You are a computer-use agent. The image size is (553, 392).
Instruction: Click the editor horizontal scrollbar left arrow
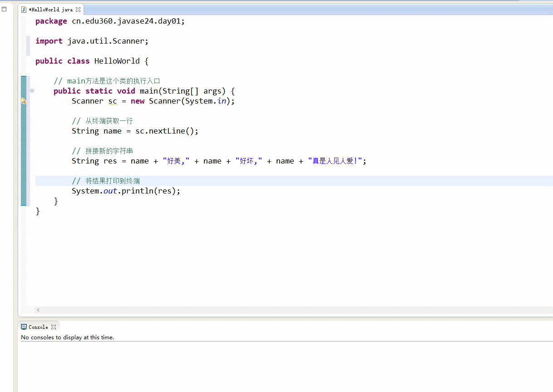coord(38,310)
